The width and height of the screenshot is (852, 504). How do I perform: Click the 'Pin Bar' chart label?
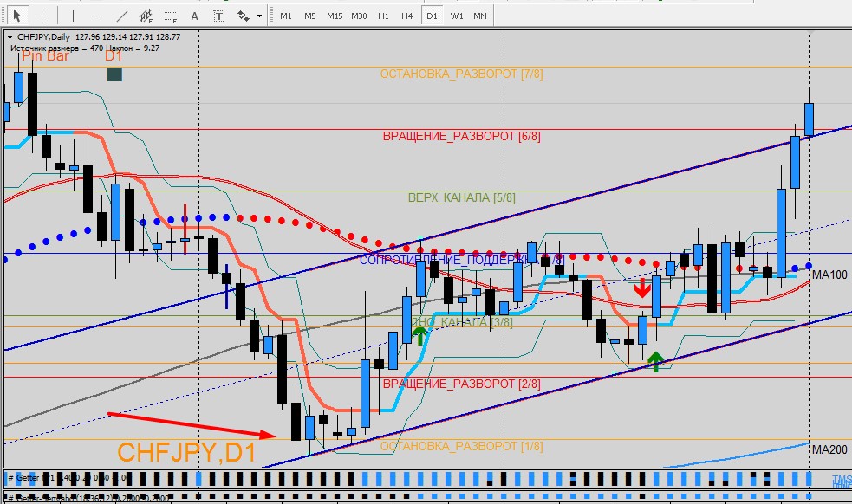[46, 56]
